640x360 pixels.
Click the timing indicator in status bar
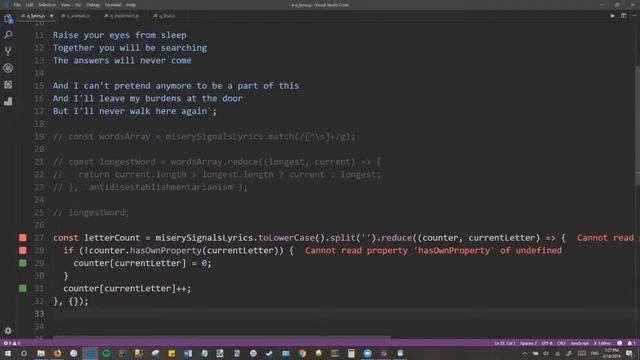(602, 343)
